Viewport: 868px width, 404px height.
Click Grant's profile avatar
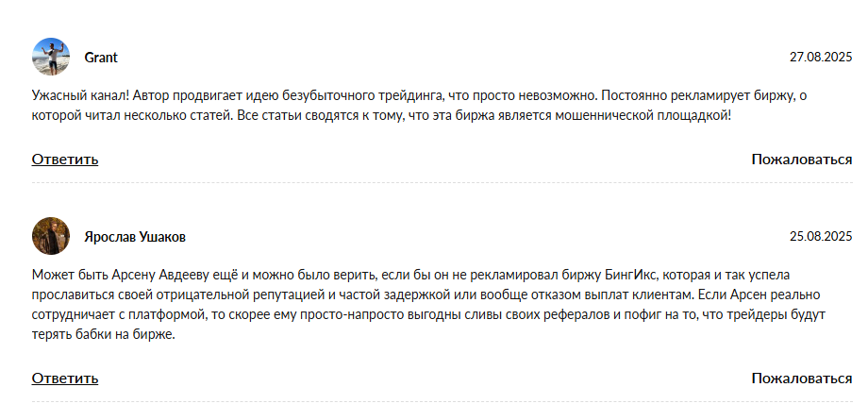(50, 57)
